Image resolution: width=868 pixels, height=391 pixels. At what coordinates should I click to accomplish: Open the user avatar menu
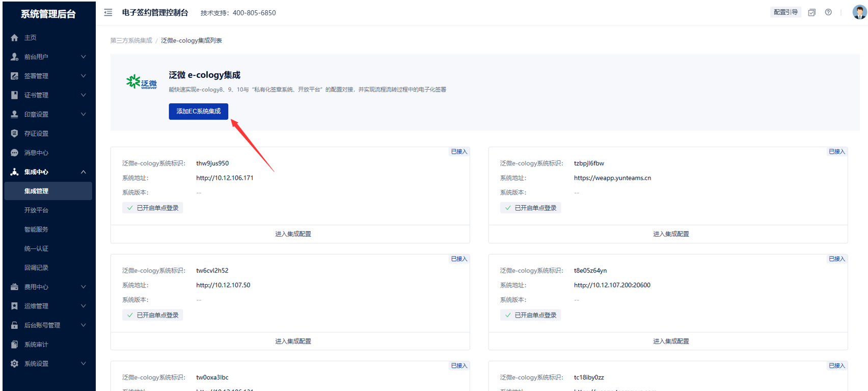click(859, 12)
